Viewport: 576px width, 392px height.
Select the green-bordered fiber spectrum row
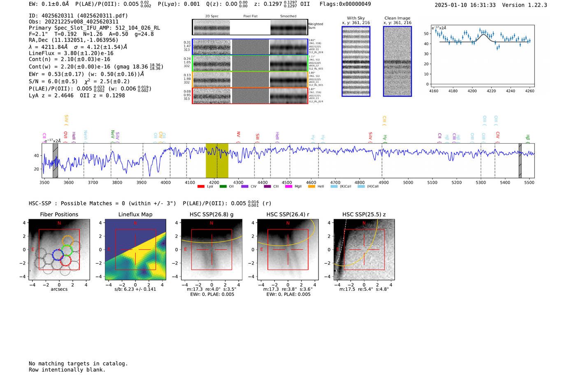(x=250, y=63)
